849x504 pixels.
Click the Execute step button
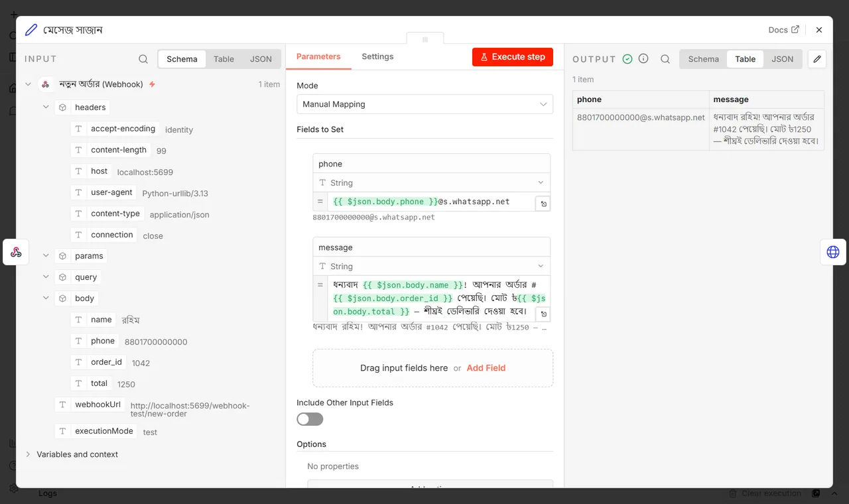pos(513,57)
